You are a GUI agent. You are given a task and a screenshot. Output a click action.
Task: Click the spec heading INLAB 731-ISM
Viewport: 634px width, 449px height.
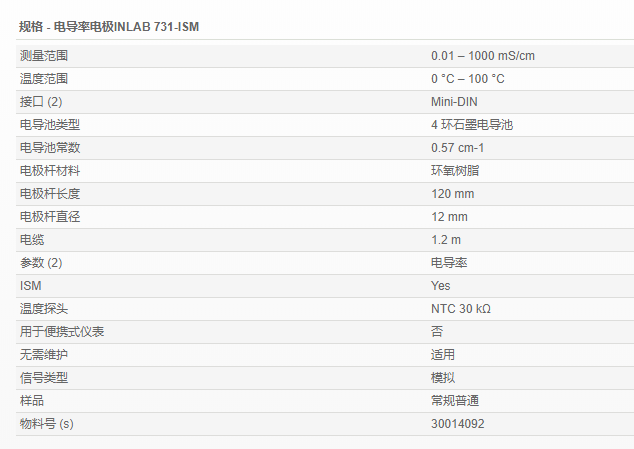108,27
